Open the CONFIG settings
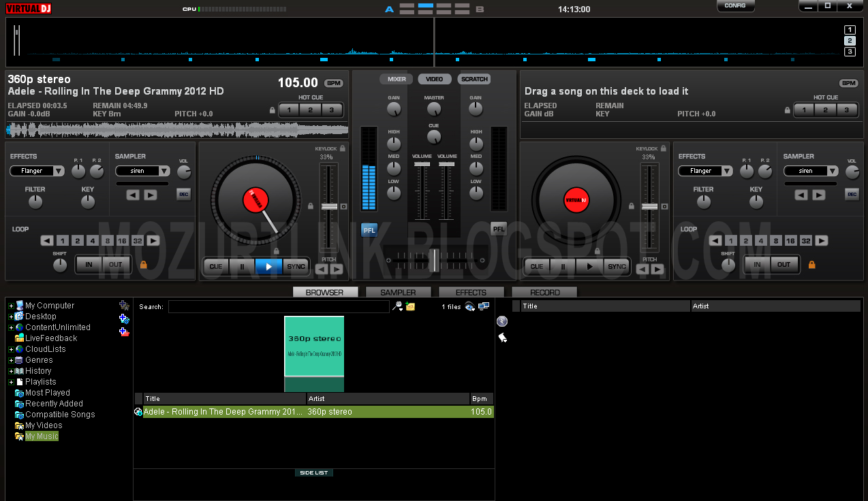 [x=735, y=5]
